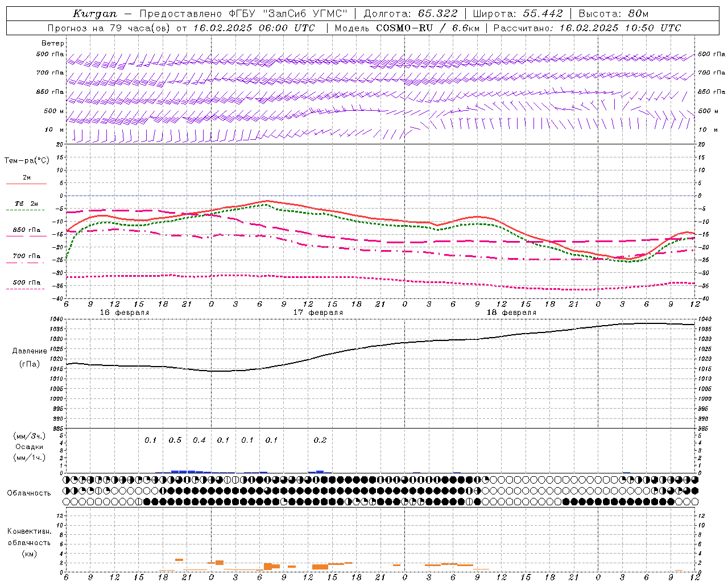Click the "(мм/3ч.)" units label
Viewport: 728px width, 582px height.
30,436
